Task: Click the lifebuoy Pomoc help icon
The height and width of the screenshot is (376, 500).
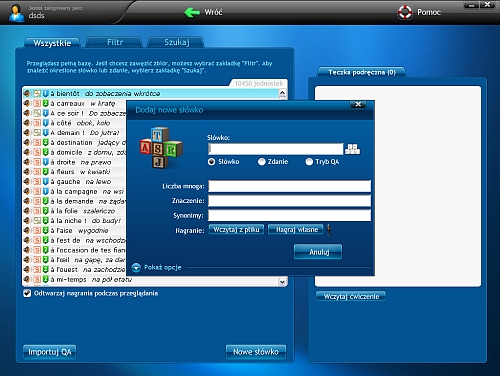Action: (405, 12)
